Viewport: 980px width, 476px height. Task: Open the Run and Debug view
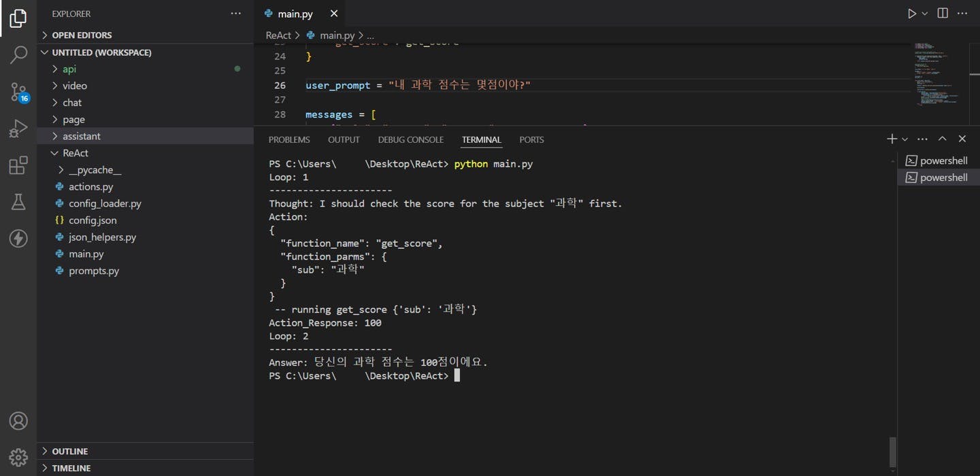18,129
